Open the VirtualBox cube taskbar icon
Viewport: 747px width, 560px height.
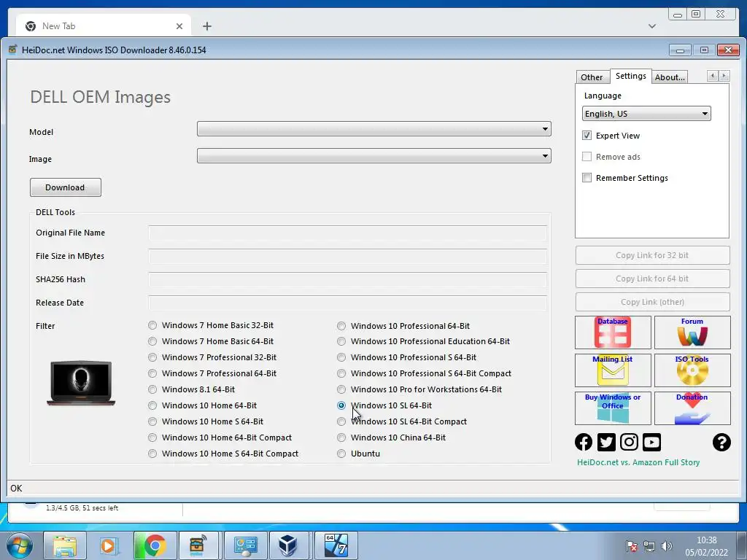point(289,545)
